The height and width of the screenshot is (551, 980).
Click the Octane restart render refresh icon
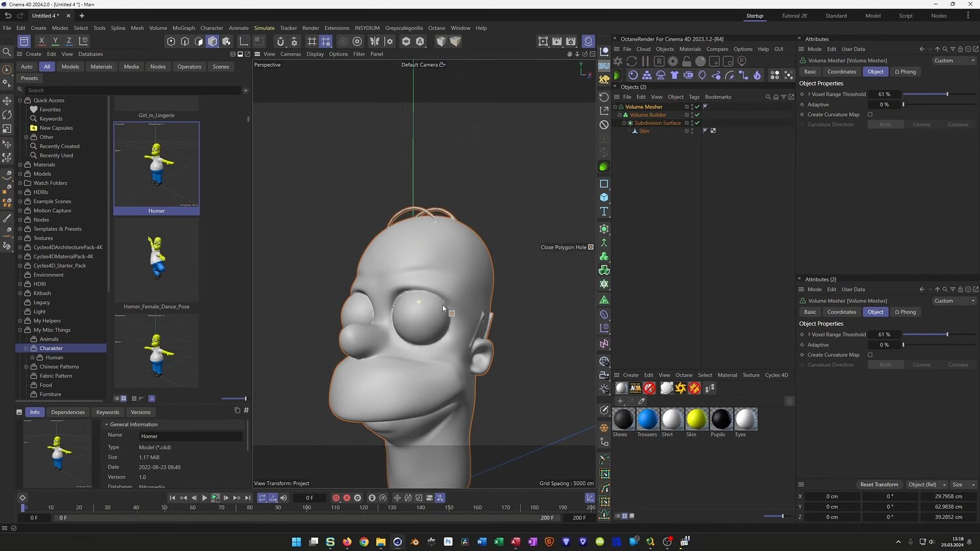[x=632, y=61]
